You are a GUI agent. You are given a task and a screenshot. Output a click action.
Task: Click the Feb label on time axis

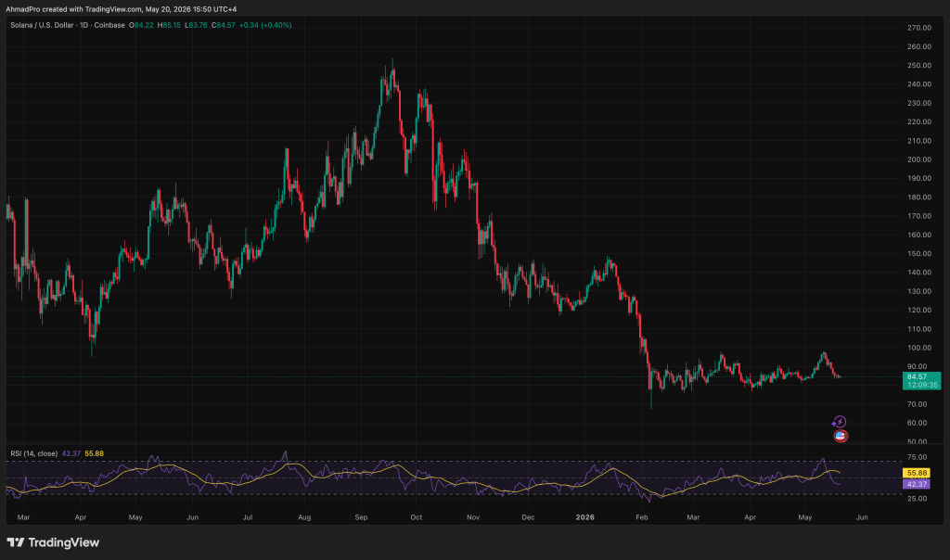[x=642, y=517]
